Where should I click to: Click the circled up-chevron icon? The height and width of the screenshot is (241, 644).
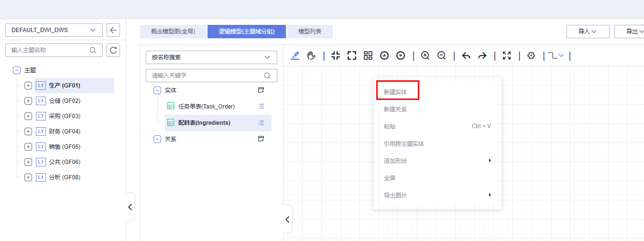pos(384,55)
